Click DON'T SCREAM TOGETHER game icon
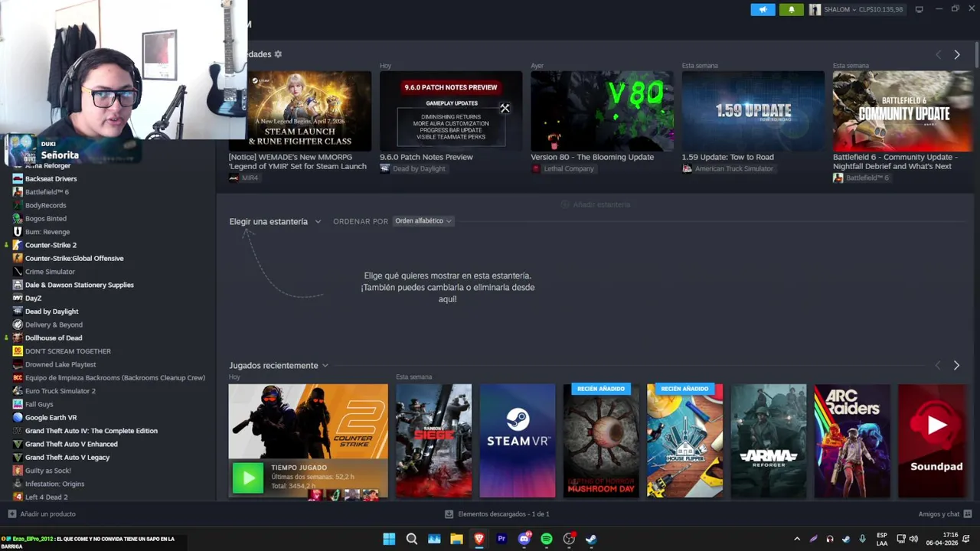The image size is (980, 551). click(x=18, y=351)
